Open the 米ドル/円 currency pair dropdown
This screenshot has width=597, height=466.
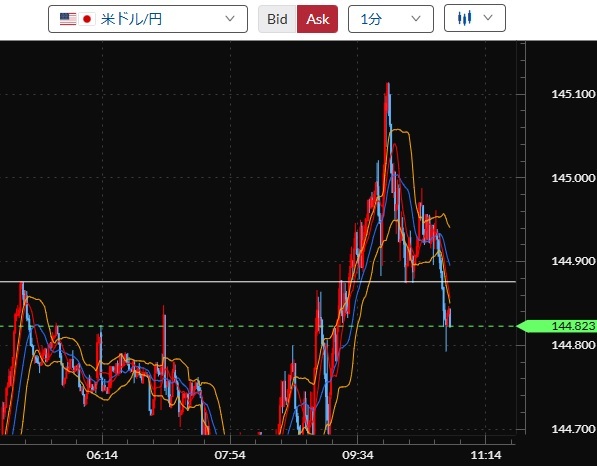pos(148,19)
